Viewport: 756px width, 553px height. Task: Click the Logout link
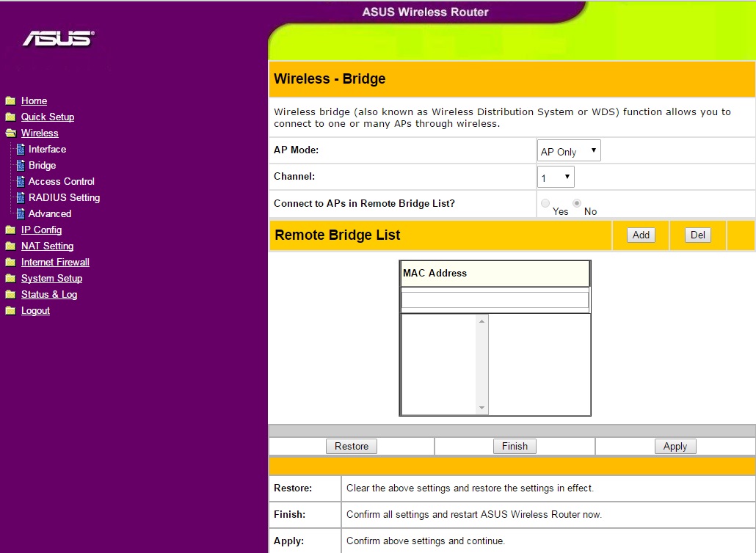(x=35, y=311)
